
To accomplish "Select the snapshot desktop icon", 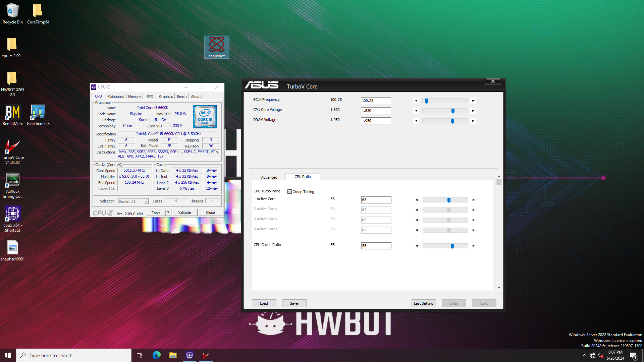I will (217, 47).
